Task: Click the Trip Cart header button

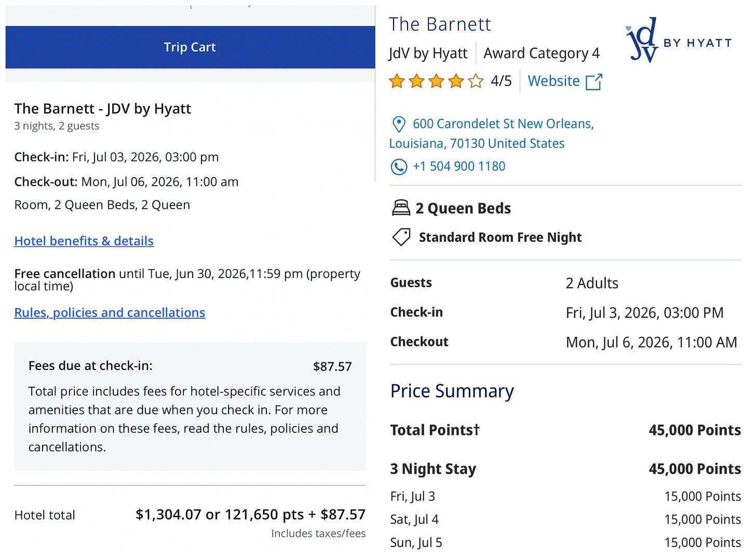Action: click(x=190, y=47)
